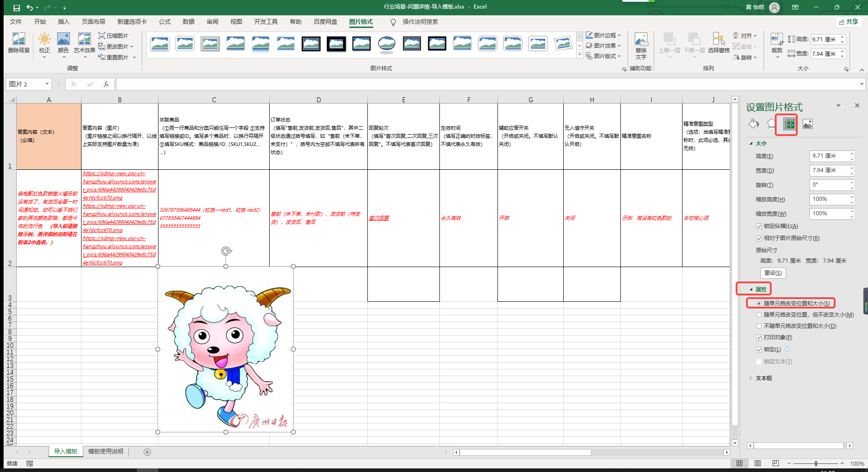The height and width of the screenshot is (472, 868).
Task: Click the Crop (裁剪) tool
Action: point(777,44)
